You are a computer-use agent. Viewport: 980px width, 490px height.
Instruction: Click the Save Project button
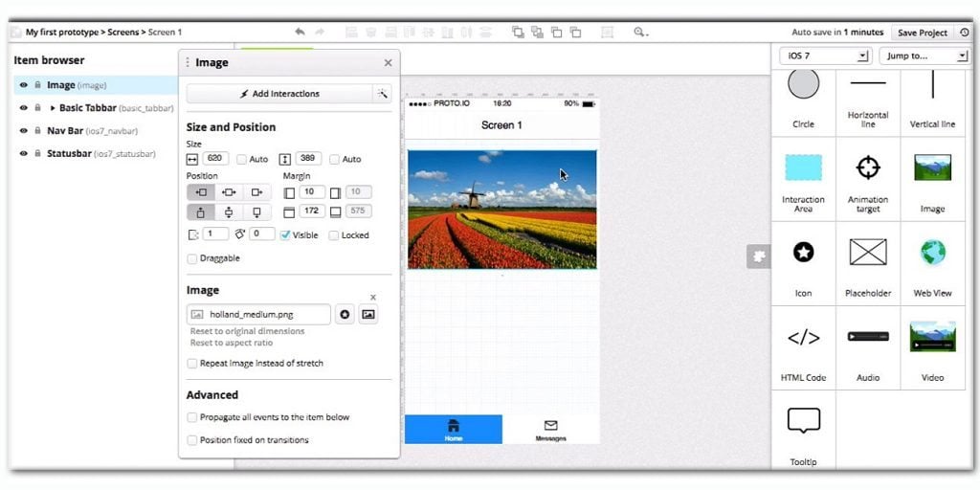click(922, 33)
